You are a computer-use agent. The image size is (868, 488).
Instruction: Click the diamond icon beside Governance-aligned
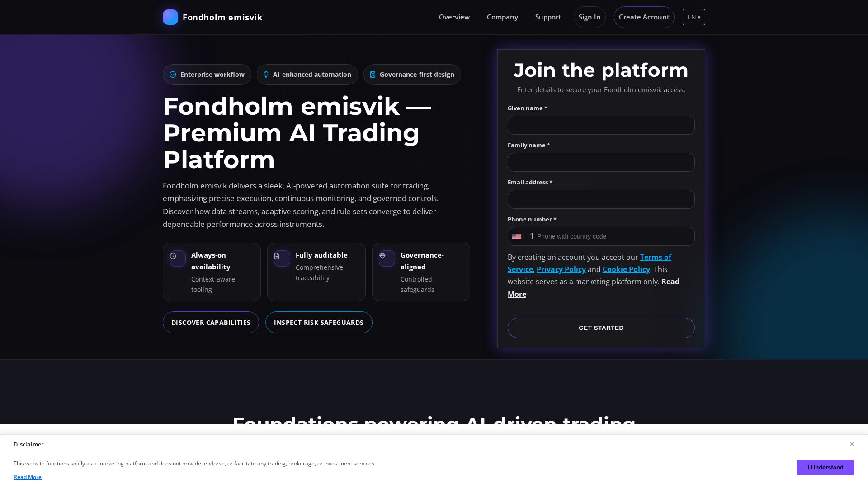click(382, 256)
